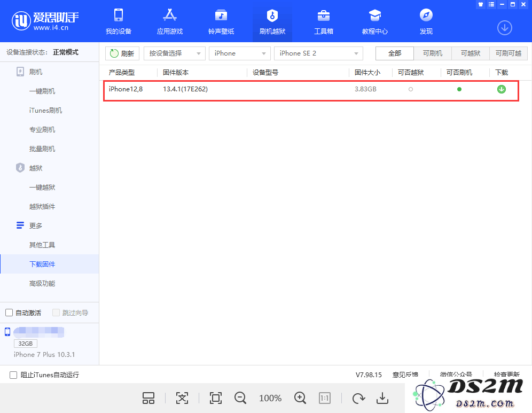Click the hollow jailbreak dot for iPhone12,8

click(411, 89)
